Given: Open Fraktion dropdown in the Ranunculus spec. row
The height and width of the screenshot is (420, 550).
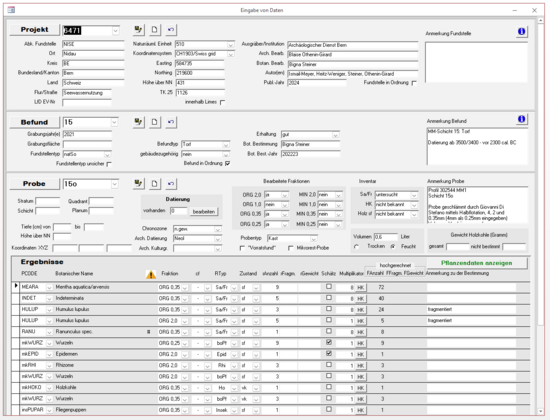Looking at the screenshot, I should click(x=185, y=332).
